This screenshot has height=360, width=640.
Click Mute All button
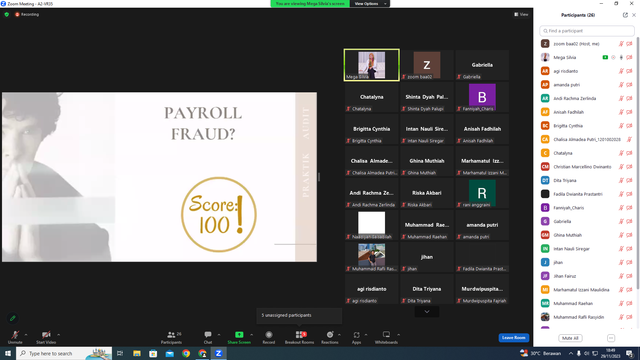(570, 338)
